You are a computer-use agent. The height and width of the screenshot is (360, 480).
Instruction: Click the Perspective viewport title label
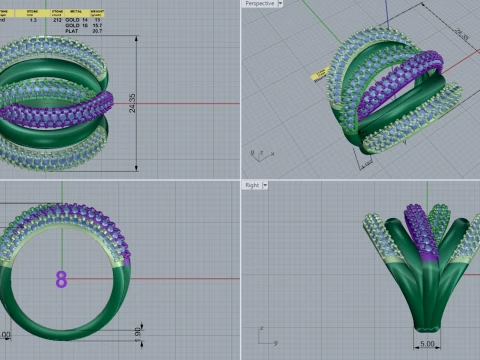260,4
